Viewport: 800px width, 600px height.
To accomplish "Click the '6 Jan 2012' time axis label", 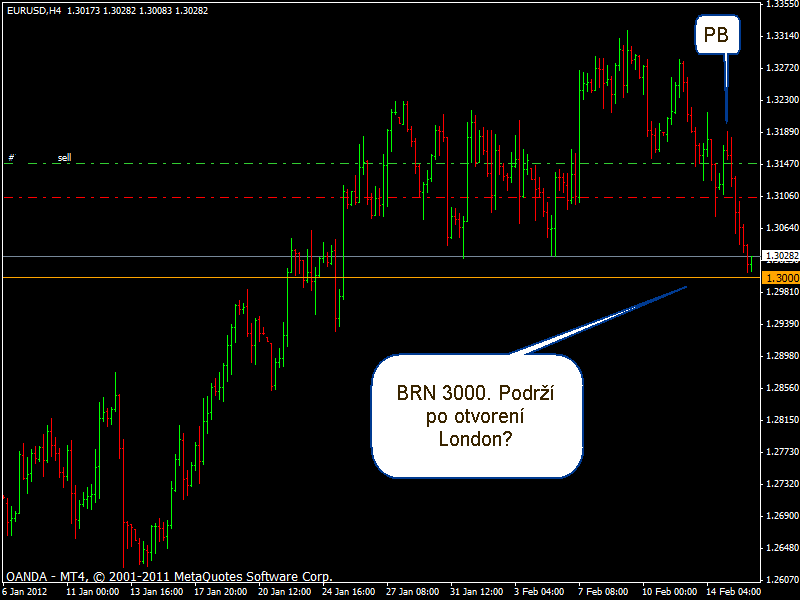I will click(x=25, y=592).
